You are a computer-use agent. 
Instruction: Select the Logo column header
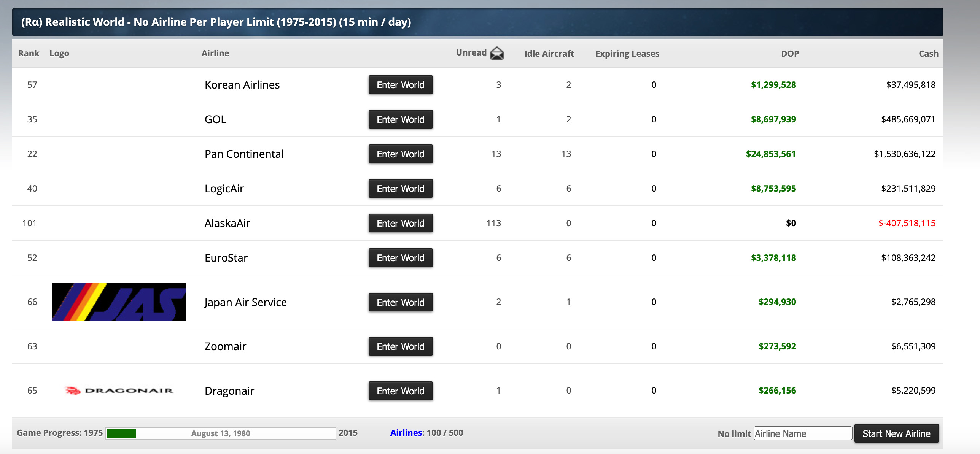(59, 53)
